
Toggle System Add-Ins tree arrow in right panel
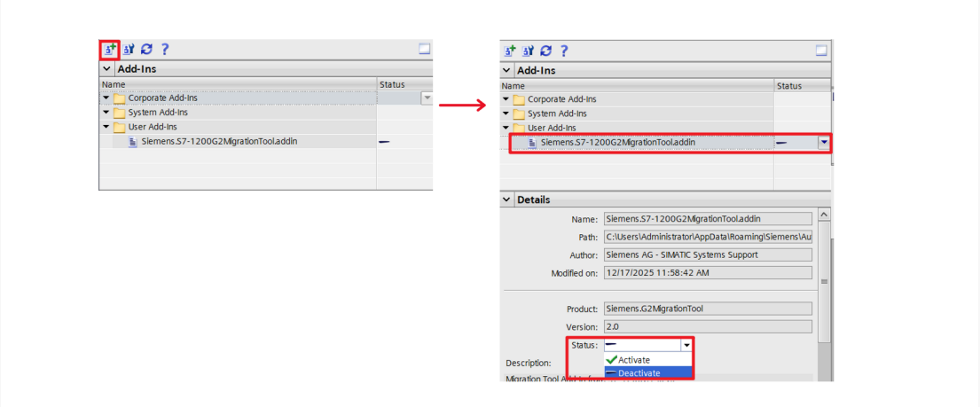506,113
